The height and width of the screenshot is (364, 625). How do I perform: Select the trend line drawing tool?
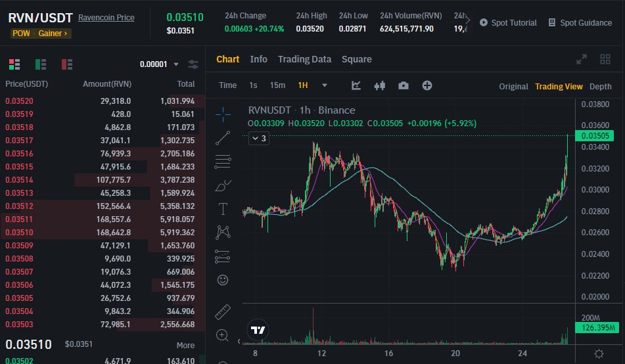coord(223,138)
